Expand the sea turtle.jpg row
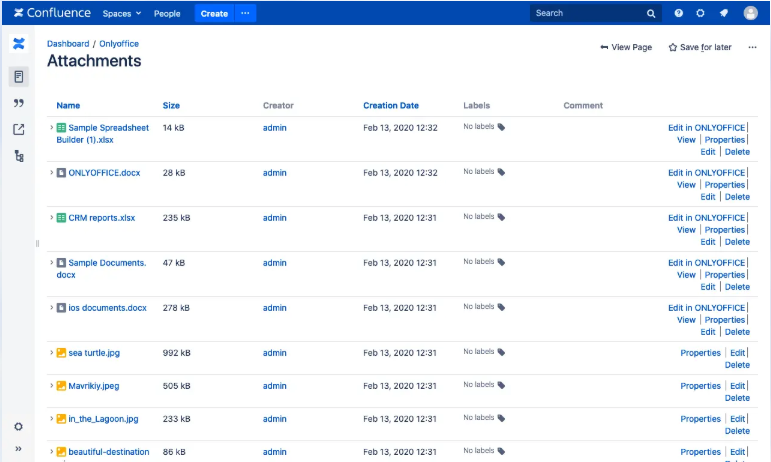The width and height of the screenshot is (771, 462). (x=51, y=352)
